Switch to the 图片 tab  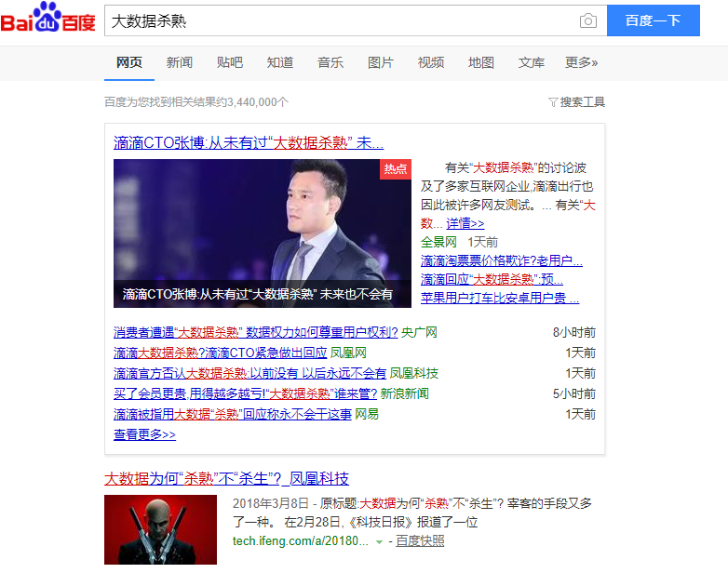point(380,62)
